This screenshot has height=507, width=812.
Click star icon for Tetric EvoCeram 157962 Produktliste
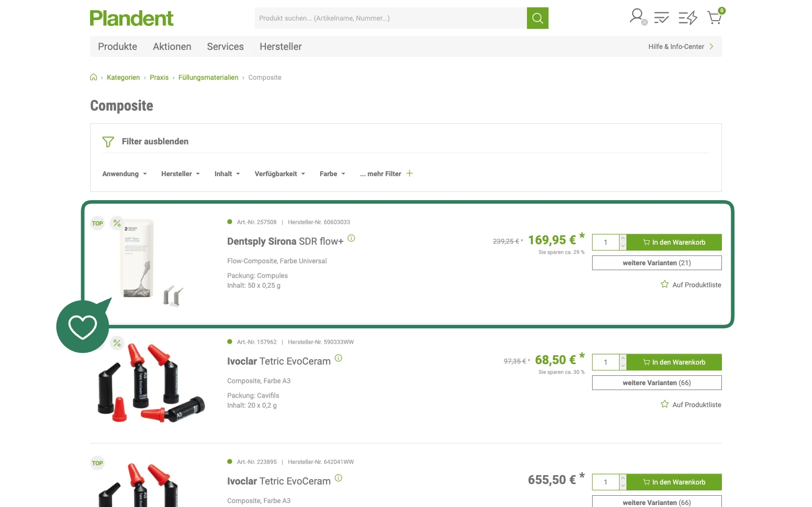pos(665,404)
